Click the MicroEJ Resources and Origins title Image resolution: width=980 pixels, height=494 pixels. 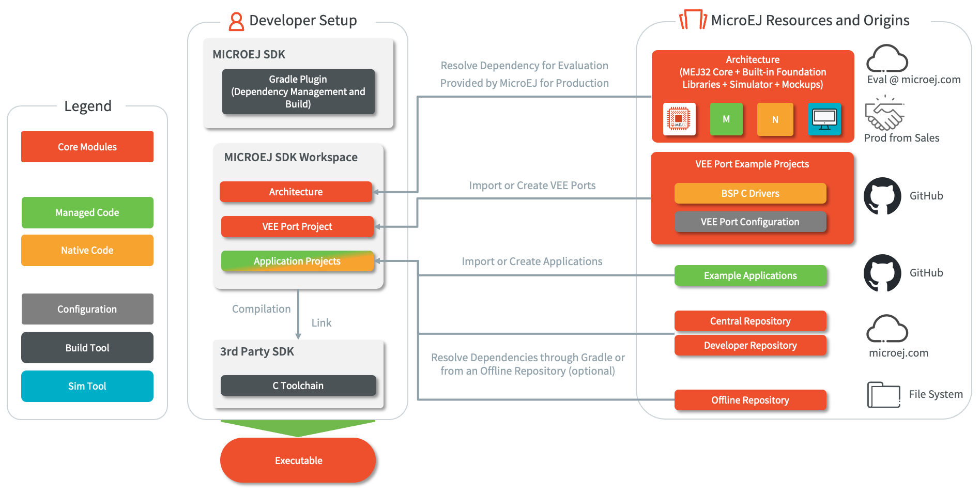[x=810, y=21]
